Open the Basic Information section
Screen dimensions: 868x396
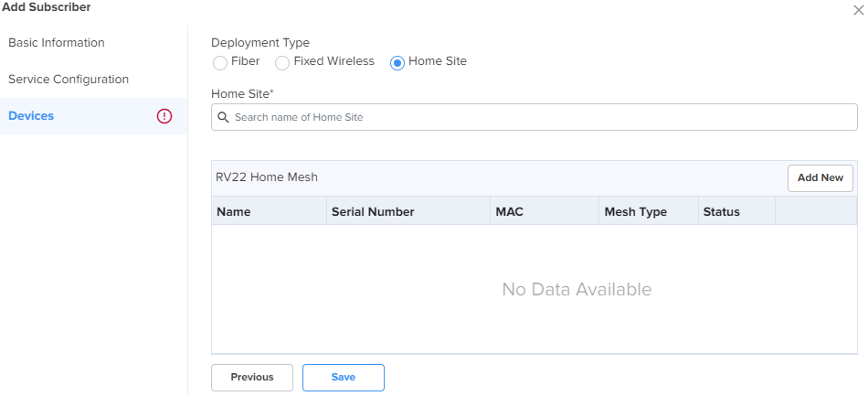[57, 43]
